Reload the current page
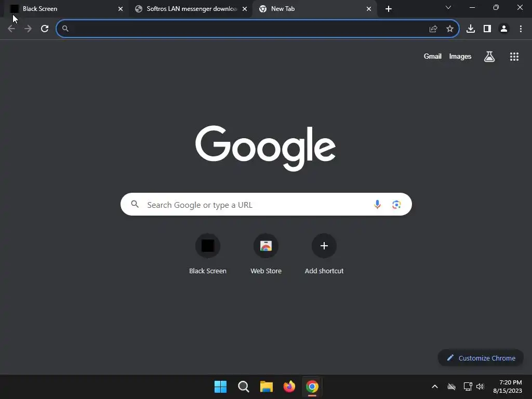 pyautogui.click(x=45, y=29)
